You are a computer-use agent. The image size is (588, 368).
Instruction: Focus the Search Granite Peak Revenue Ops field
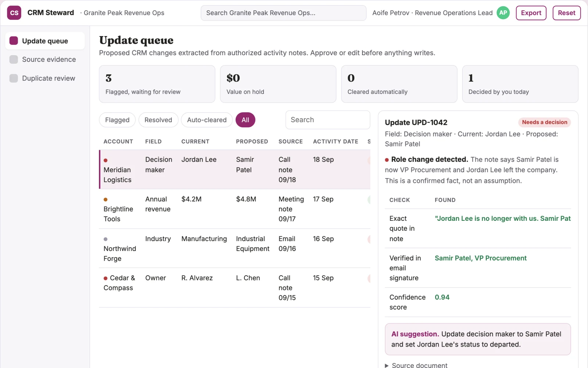click(x=283, y=13)
